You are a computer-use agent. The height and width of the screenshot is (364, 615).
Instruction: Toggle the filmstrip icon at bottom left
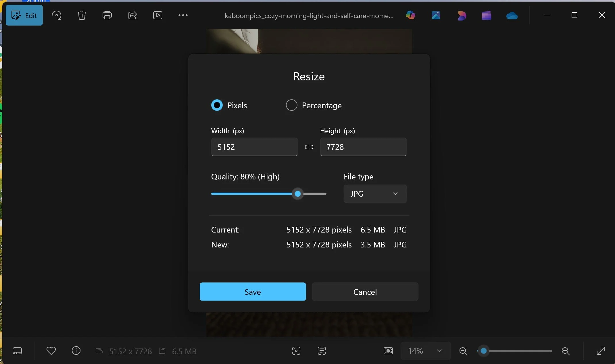point(17,351)
